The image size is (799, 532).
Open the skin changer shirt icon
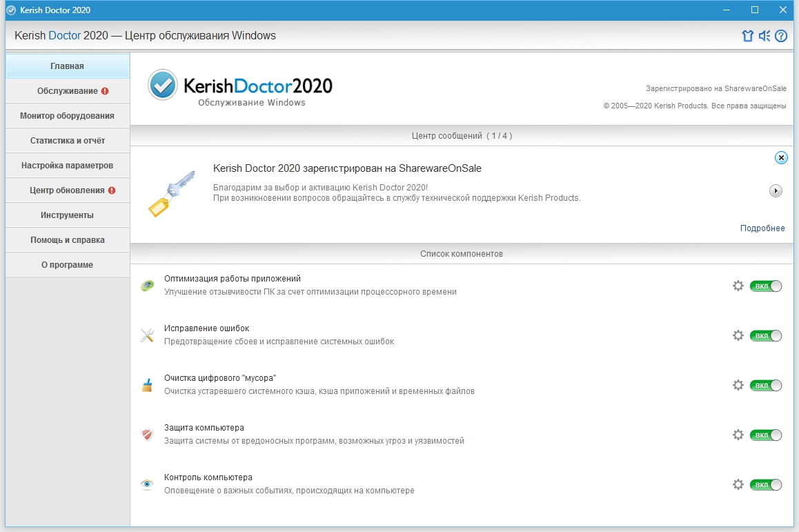click(x=747, y=36)
